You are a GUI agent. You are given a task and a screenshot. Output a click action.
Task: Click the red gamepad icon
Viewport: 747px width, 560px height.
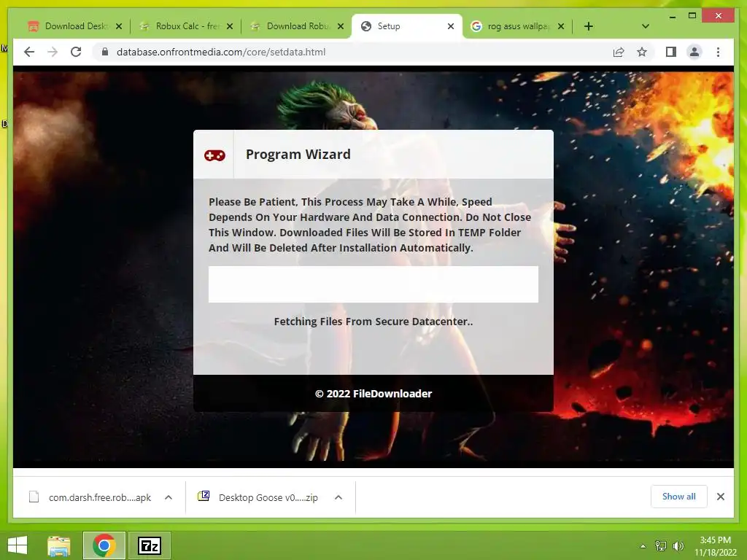[x=214, y=155]
